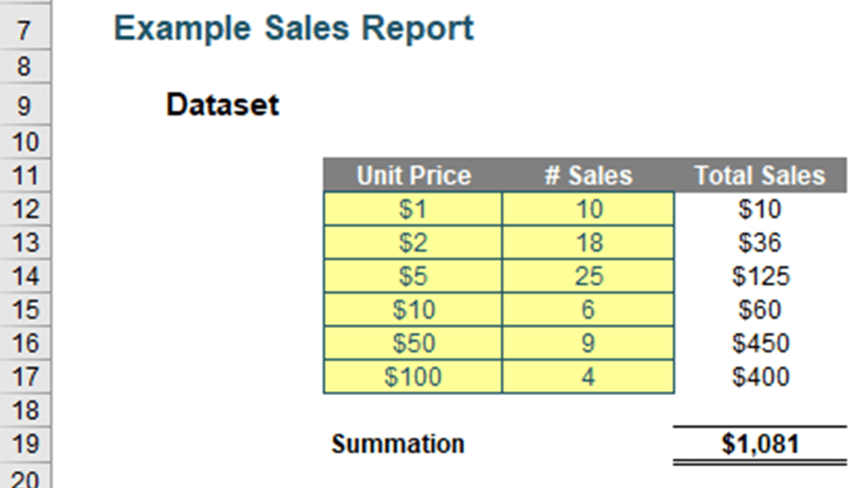Click the $1 unit price cell
This screenshot has width=868, height=488.
[413, 209]
